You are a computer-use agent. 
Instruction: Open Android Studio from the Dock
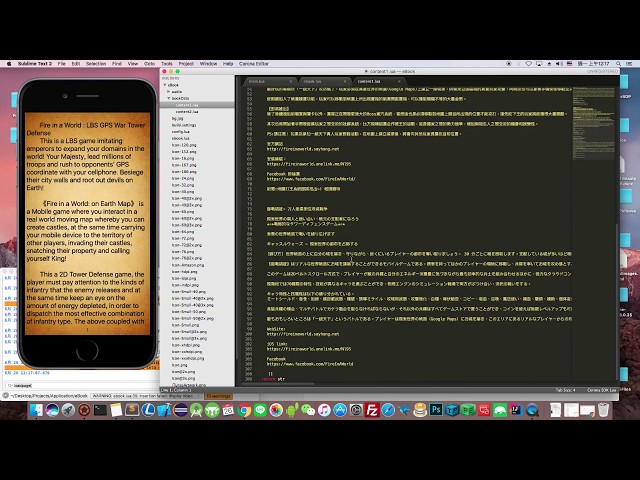tap(196, 410)
